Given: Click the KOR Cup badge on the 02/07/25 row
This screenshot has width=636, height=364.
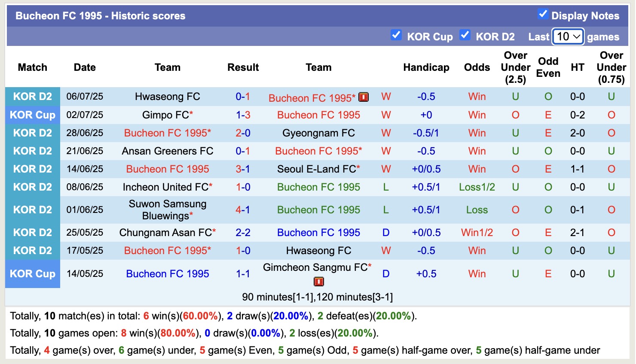Looking at the screenshot, I should [x=32, y=115].
